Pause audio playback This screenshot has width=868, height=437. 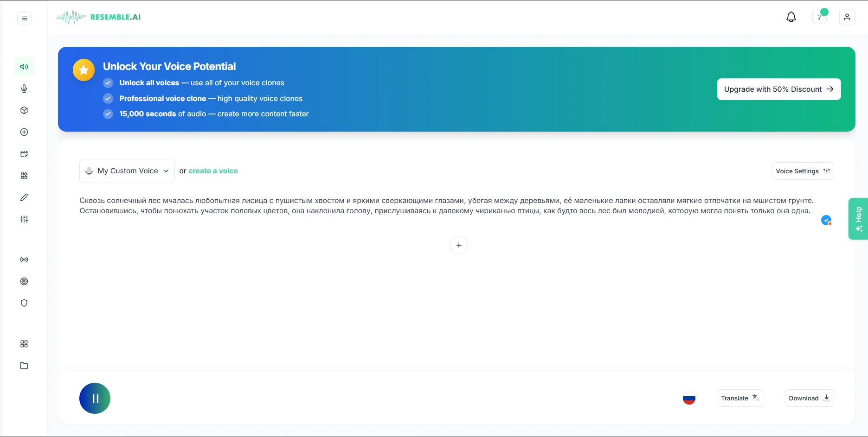(95, 398)
